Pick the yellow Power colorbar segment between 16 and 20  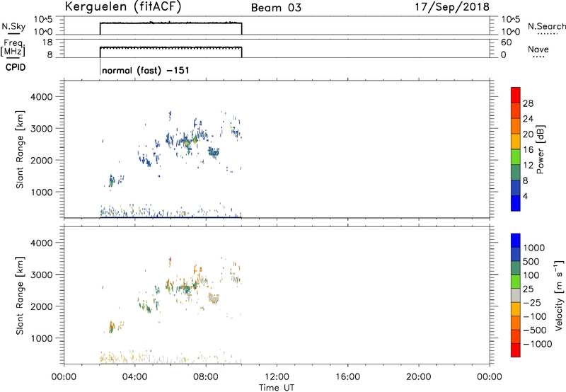click(516, 142)
